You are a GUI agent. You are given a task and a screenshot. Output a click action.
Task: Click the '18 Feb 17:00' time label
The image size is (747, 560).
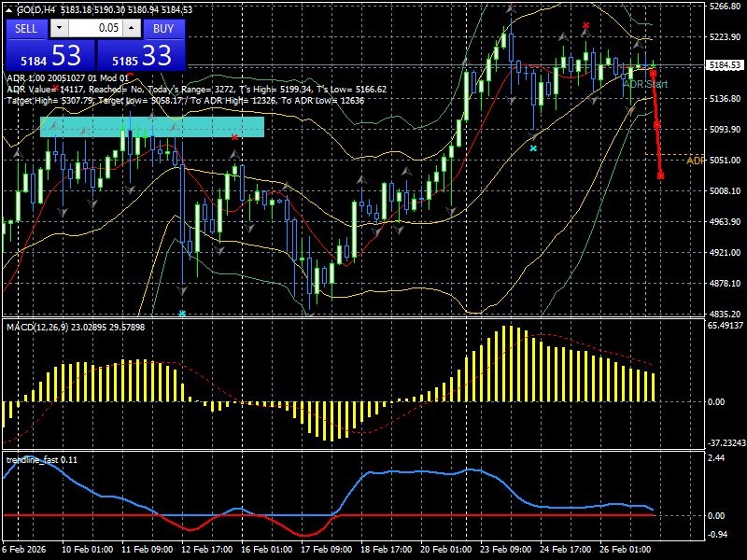pos(387,550)
